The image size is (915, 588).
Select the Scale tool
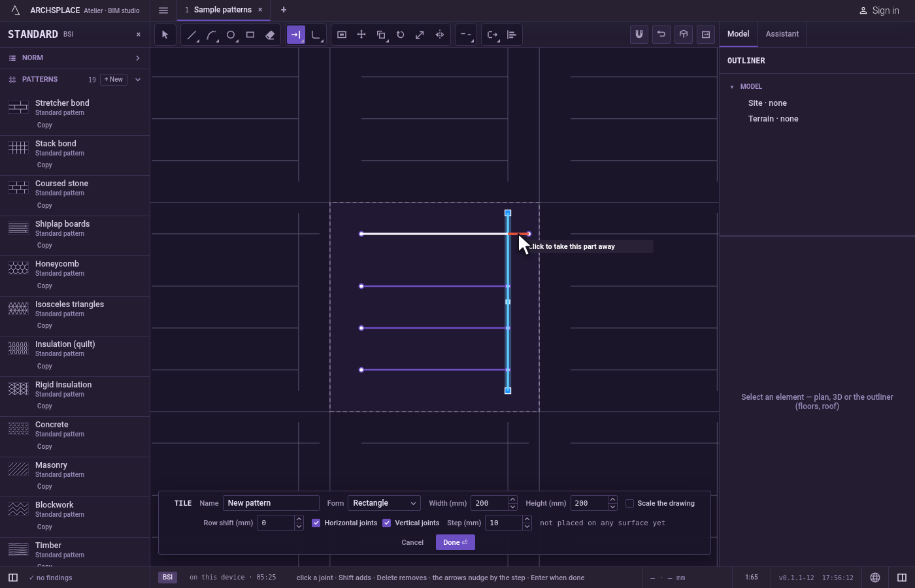pos(420,35)
